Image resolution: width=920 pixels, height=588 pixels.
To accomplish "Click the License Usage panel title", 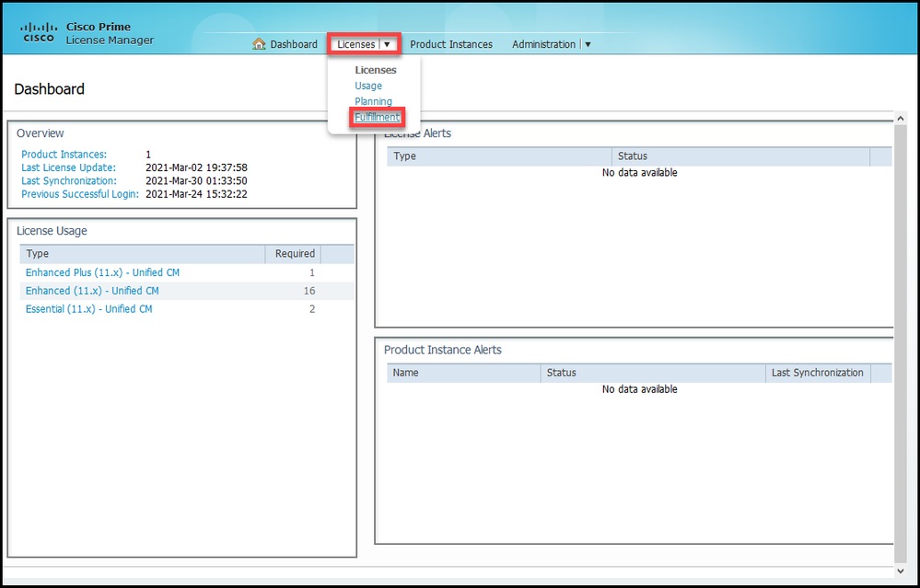I will [x=52, y=231].
